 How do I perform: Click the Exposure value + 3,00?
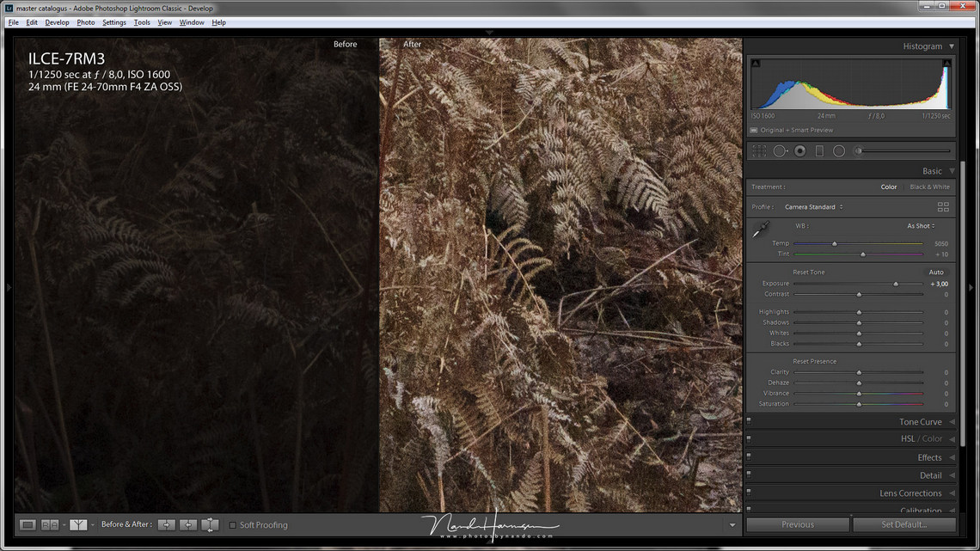tap(939, 284)
